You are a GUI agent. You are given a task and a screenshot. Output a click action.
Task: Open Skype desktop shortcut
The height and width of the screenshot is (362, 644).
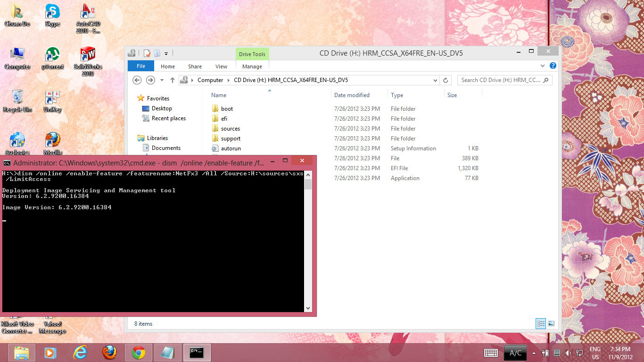(52, 15)
